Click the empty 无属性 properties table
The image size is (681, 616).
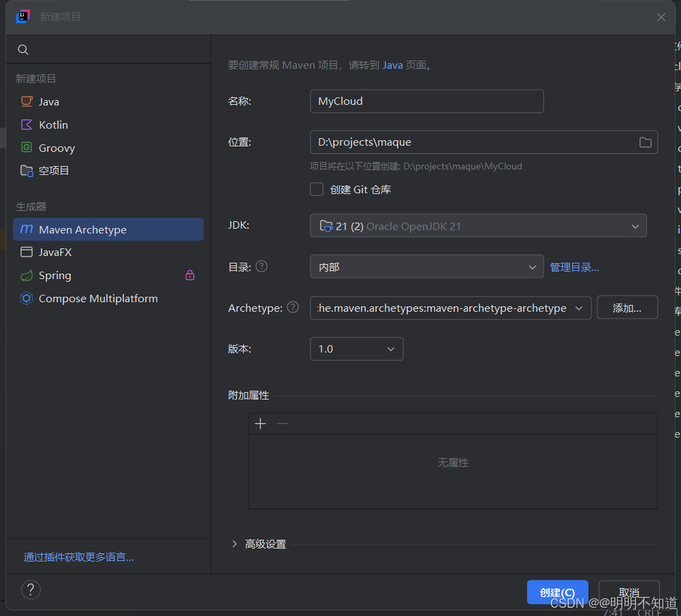pos(453,472)
